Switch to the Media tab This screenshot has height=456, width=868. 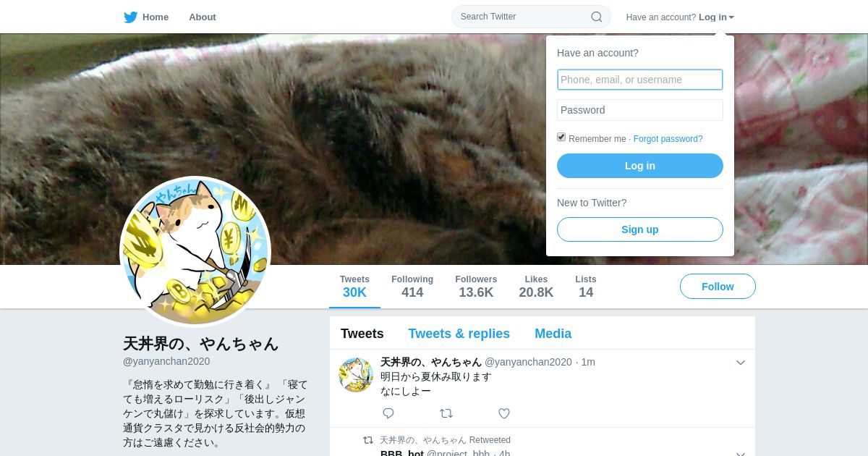pos(553,334)
